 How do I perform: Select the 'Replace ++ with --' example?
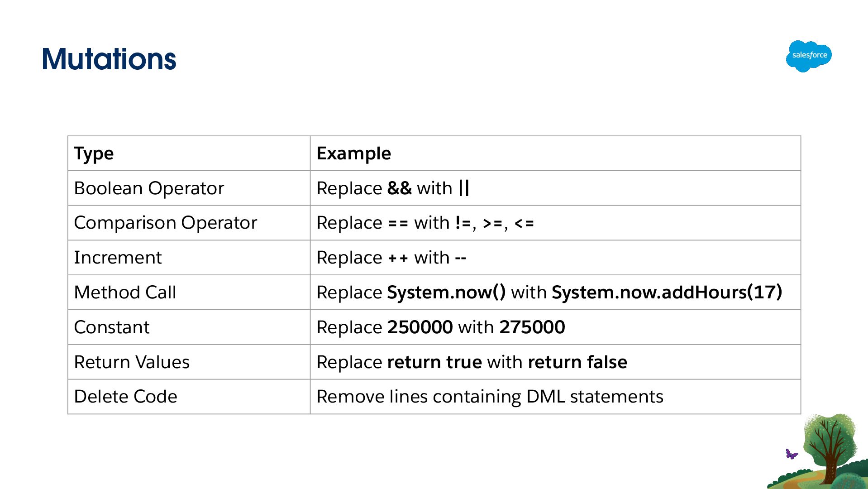pyautogui.click(x=391, y=258)
